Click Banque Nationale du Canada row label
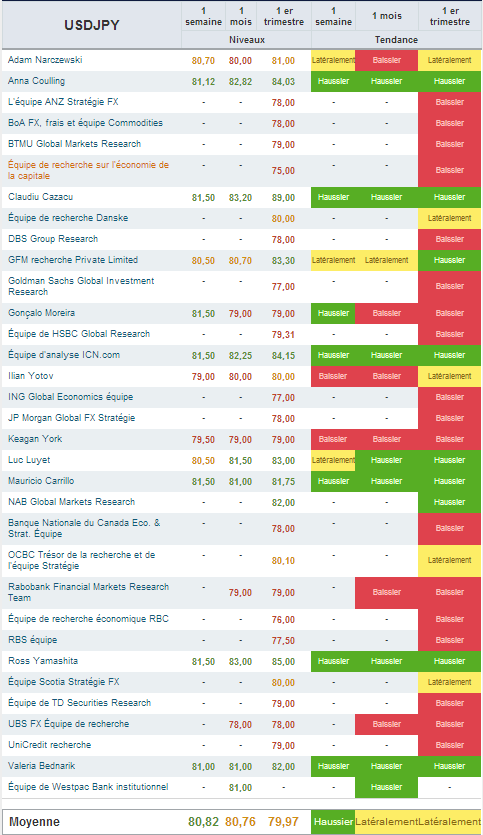483x835 pixels. click(84, 528)
